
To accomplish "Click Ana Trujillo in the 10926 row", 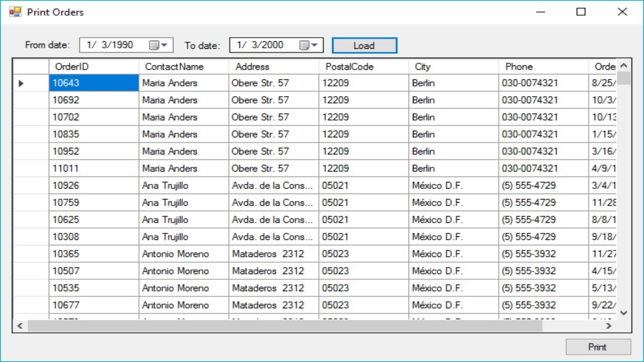I will point(184,186).
